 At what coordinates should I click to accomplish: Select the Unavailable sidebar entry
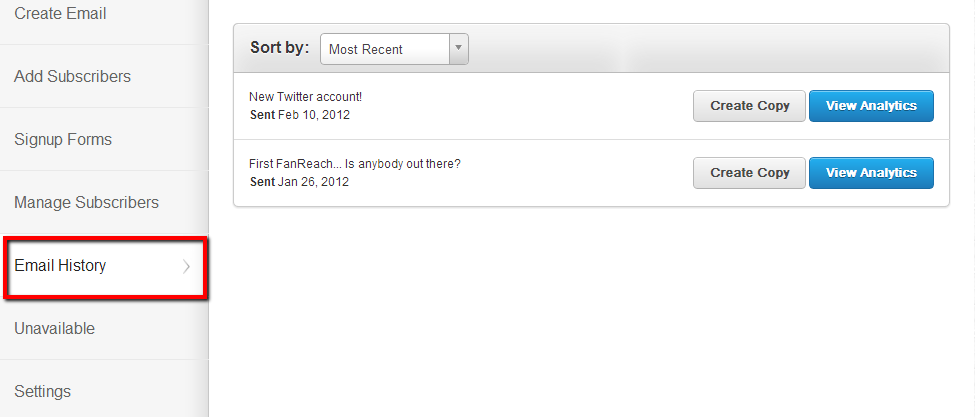click(x=54, y=329)
